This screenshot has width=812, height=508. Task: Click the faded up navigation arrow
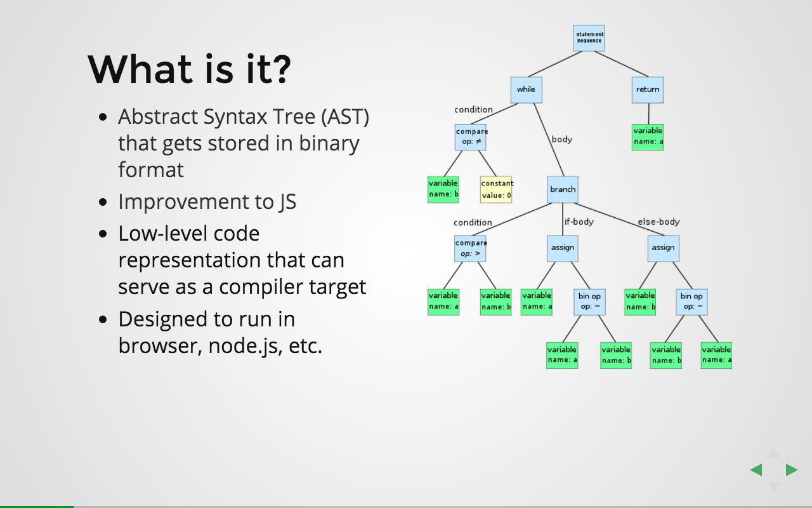tap(773, 453)
